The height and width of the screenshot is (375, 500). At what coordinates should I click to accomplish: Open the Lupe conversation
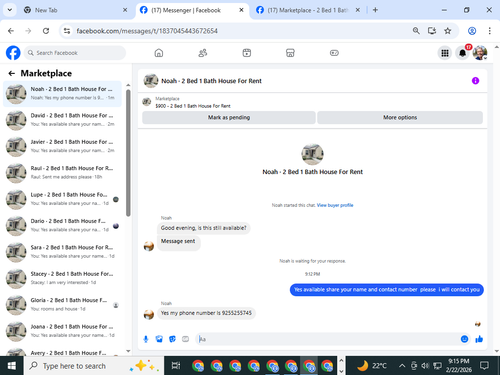pyautogui.click(x=62, y=199)
